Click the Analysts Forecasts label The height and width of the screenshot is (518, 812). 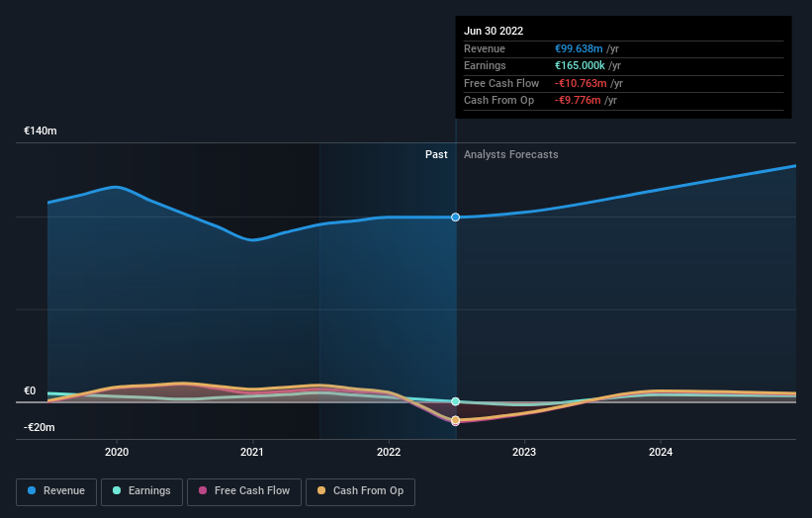510,154
